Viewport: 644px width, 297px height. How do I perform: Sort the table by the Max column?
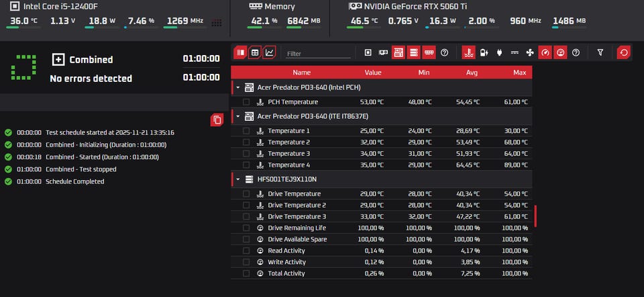click(519, 73)
